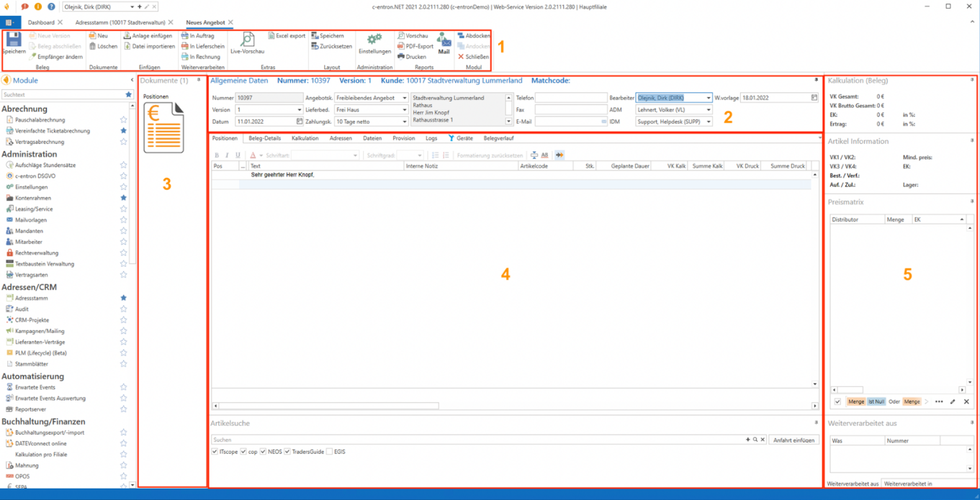Viewport: 980px width, 500px height.
Task: Click the Drucken printer icon
Action: tap(412, 57)
